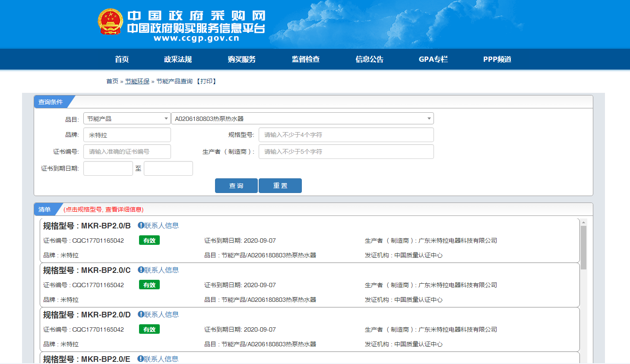The image size is (630, 364).
Task: Click 品目 text in MKR-BP2.0/C row
Action: [260, 300]
